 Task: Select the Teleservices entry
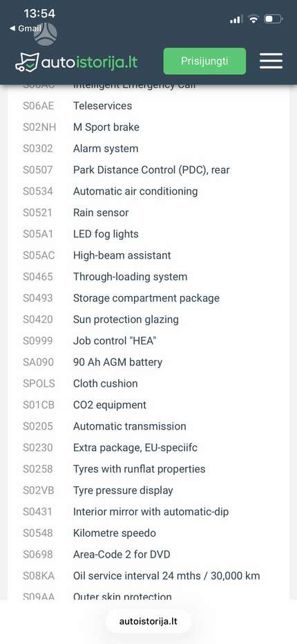point(102,106)
